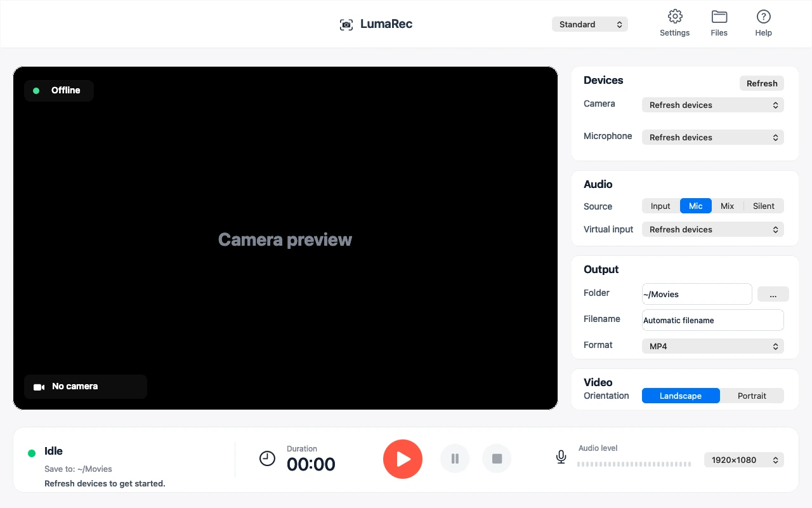Image resolution: width=812 pixels, height=508 pixels.
Task: Open the Settings gear icon
Action: pyautogui.click(x=675, y=17)
